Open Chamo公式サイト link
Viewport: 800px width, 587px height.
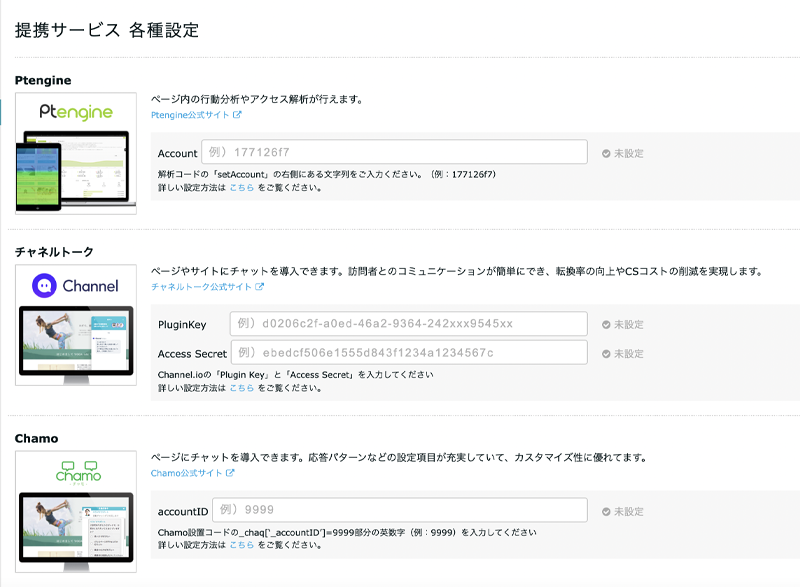tap(186, 473)
